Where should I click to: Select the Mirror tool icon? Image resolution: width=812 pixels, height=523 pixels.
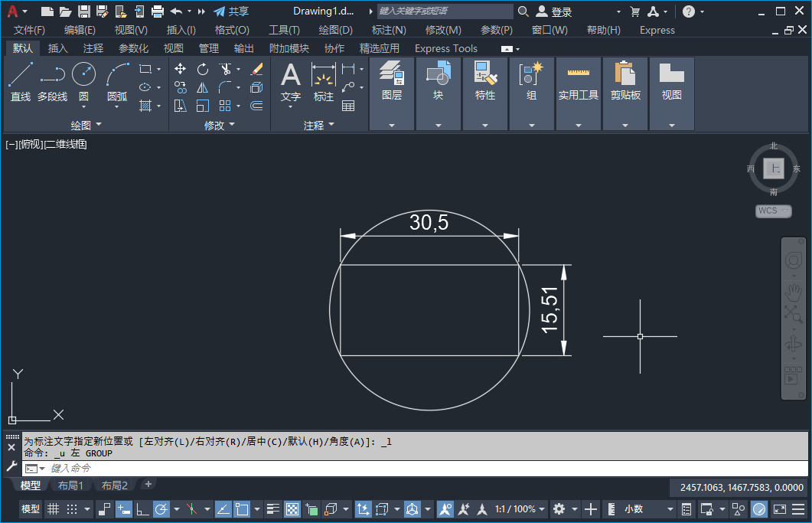[x=203, y=87]
